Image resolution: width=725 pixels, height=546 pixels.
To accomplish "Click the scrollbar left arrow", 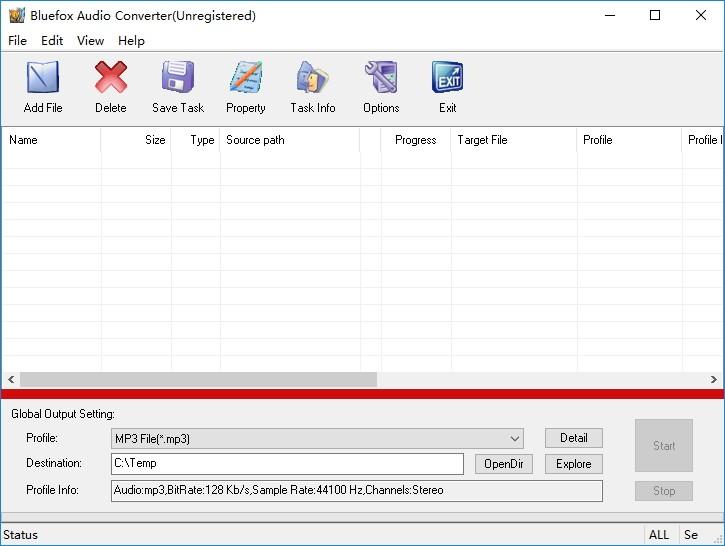I will (11, 380).
